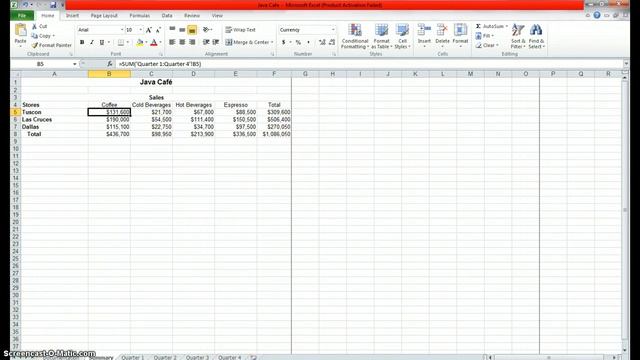The height and width of the screenshot is (360, 640).
Task: Open the Clear dropdown in Editing
Action: 487,45
